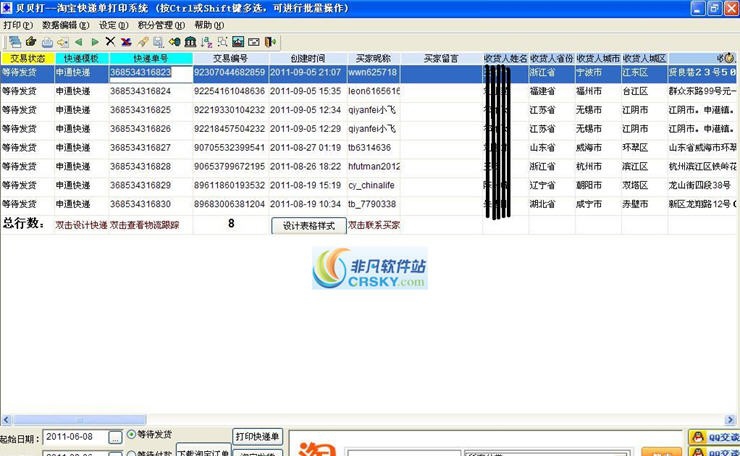
Task: Click the 设计表格样式 button
Action: point(309,226)
